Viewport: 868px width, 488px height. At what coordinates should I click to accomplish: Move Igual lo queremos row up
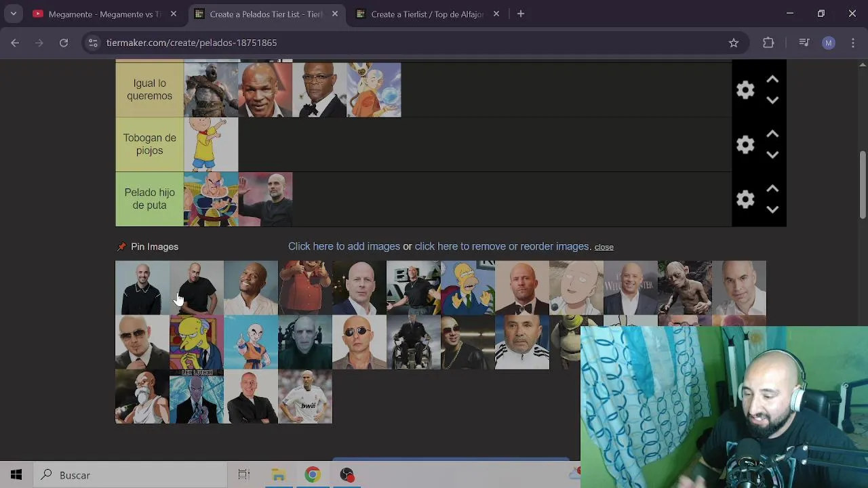pos(772,79)
